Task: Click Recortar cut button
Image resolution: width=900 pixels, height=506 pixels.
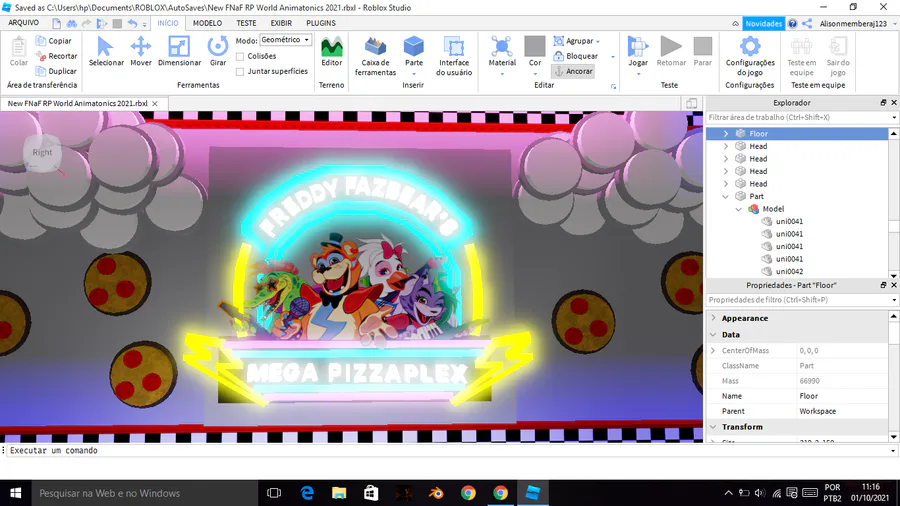Action: 56,56
